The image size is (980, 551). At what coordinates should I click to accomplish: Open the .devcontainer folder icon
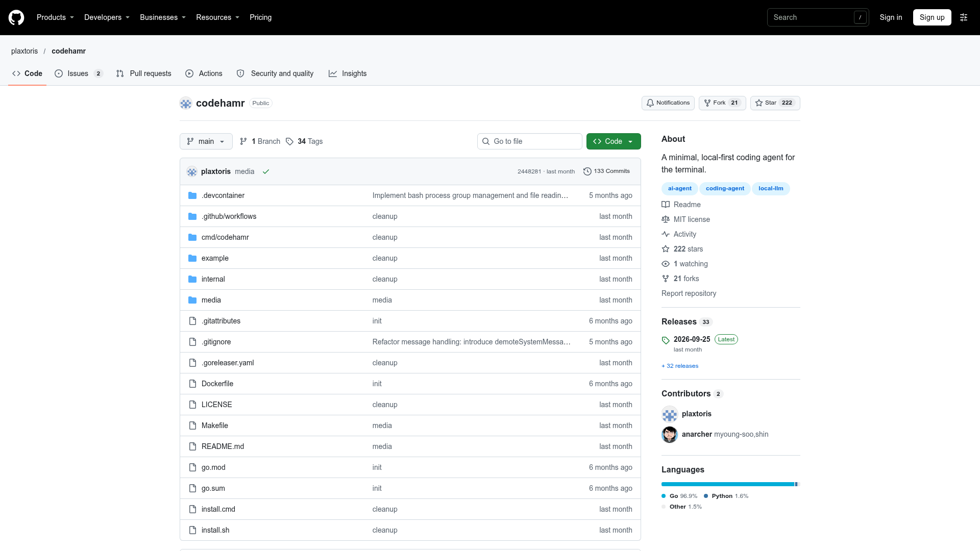(192, 195)
